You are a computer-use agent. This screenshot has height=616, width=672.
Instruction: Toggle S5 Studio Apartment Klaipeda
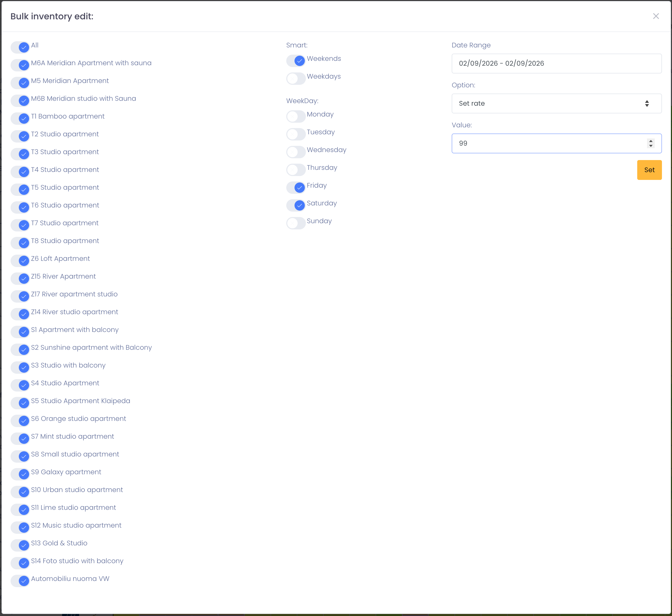point(20,403)
